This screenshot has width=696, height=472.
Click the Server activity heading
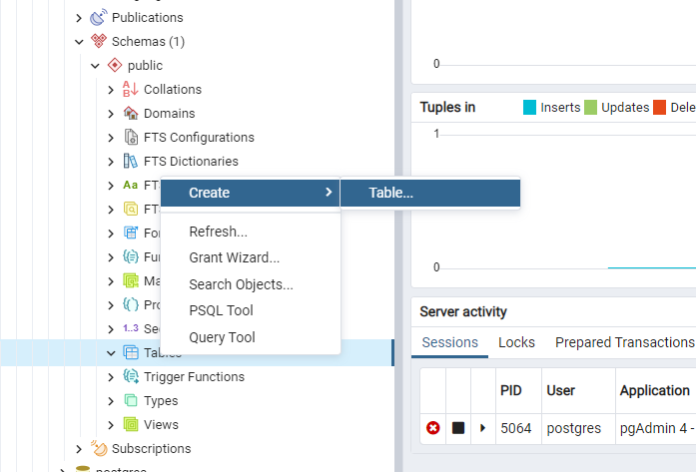tap(463, 311)
